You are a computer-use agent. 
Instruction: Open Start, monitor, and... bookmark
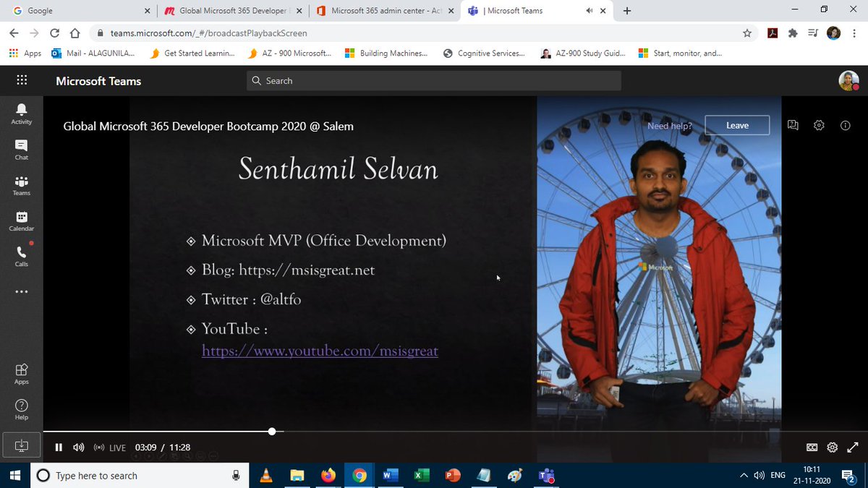[x=680, y=53]
